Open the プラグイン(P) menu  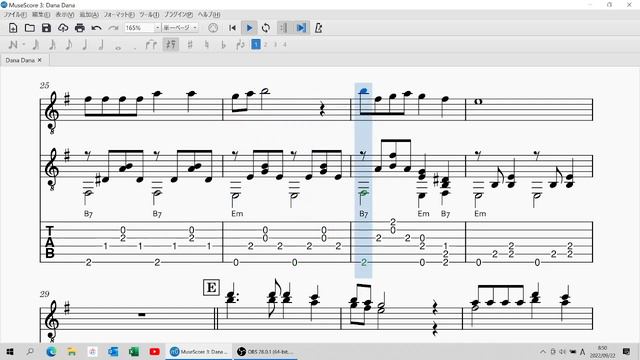178,15
